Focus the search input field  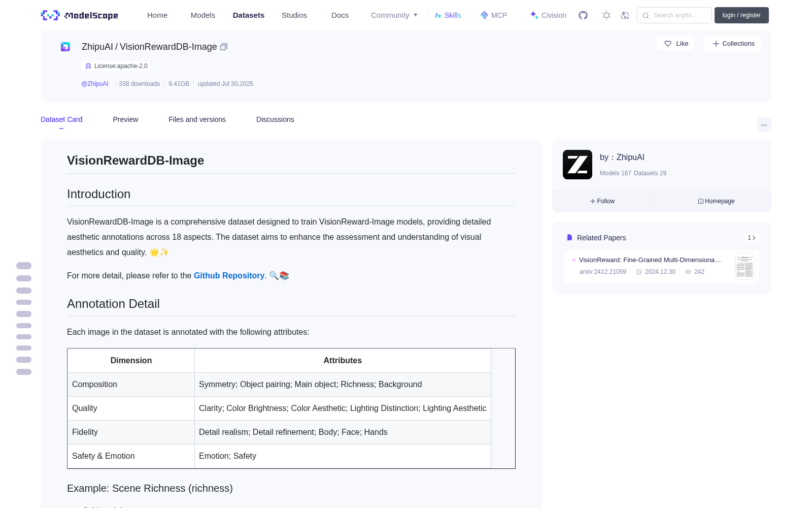click(674, 15)
